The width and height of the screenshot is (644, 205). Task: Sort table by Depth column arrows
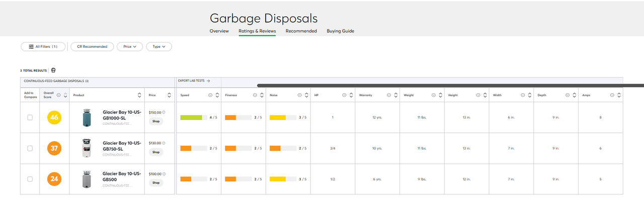coord(574,95)
